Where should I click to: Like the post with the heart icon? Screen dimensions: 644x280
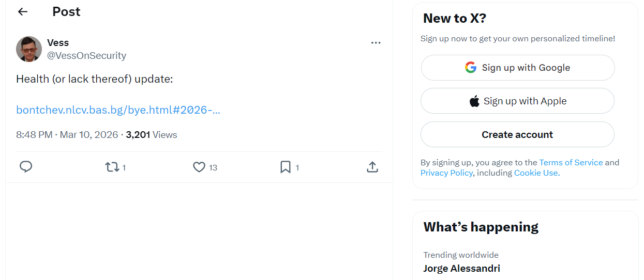click(199, 167)
